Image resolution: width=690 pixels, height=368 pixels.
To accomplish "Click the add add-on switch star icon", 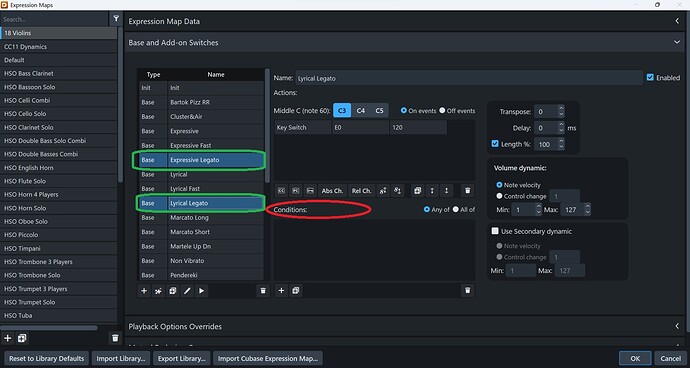I will (158, 291).
